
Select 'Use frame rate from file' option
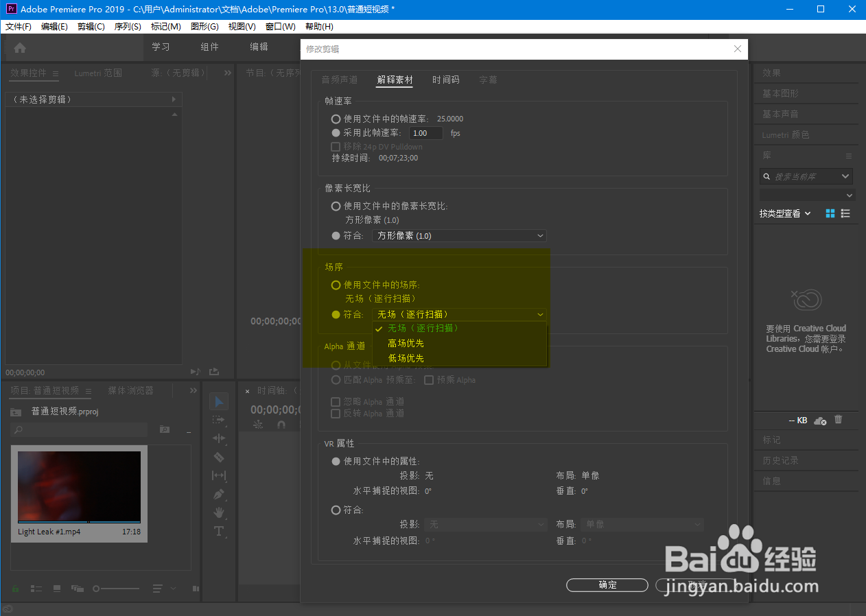point(336,119)
